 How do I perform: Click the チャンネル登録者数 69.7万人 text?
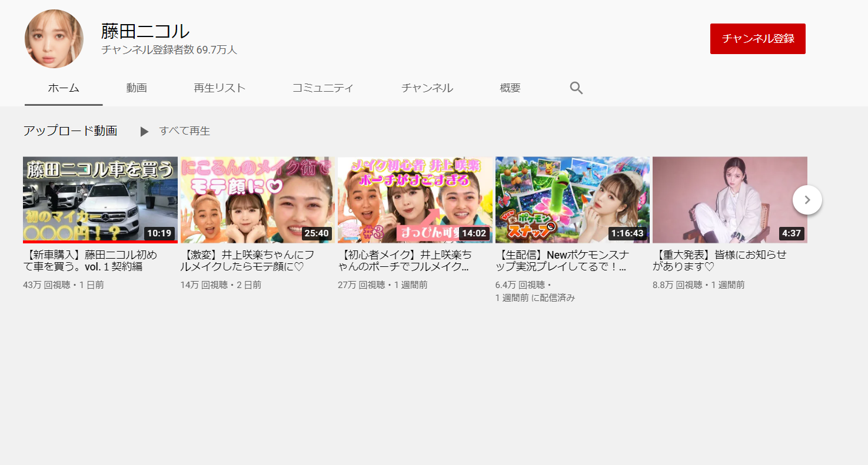(169, 50)
